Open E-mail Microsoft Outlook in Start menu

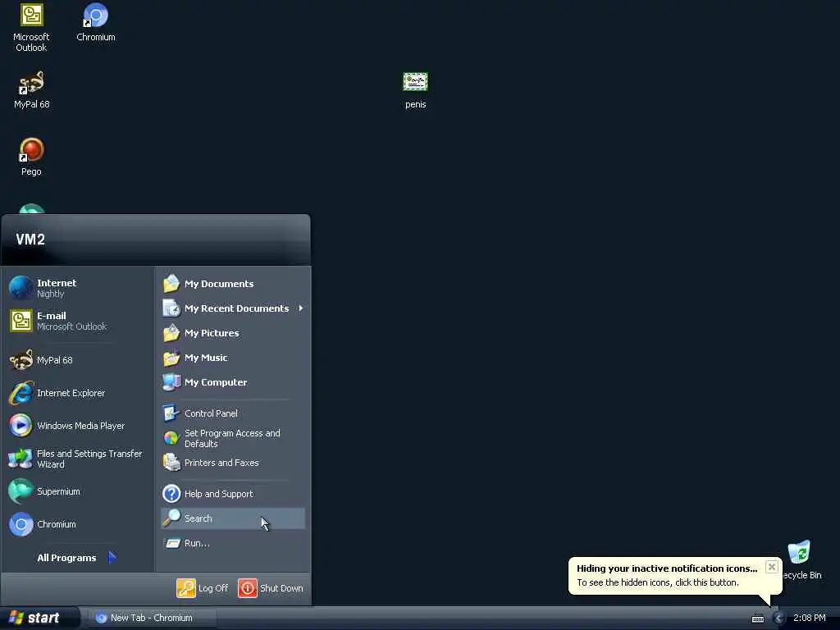[78, 321]
